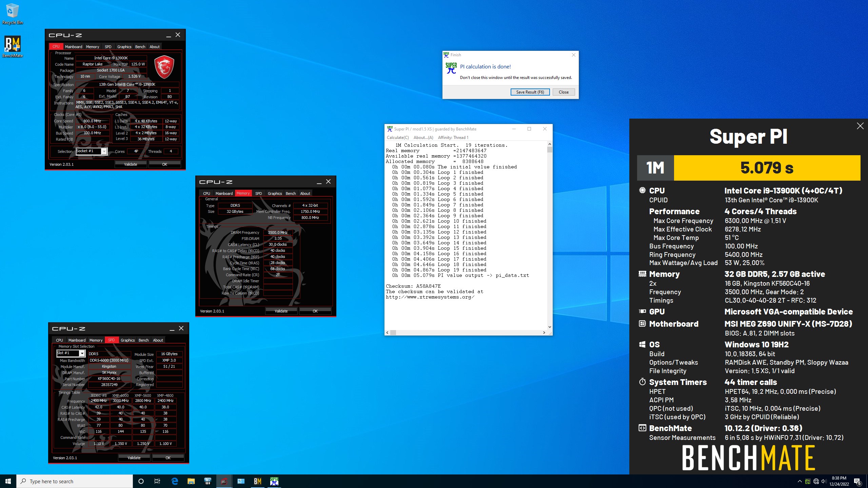Screen dimensions: 868x488
Task: Close the BenchMate Super PI result panel
Action: 860,126
